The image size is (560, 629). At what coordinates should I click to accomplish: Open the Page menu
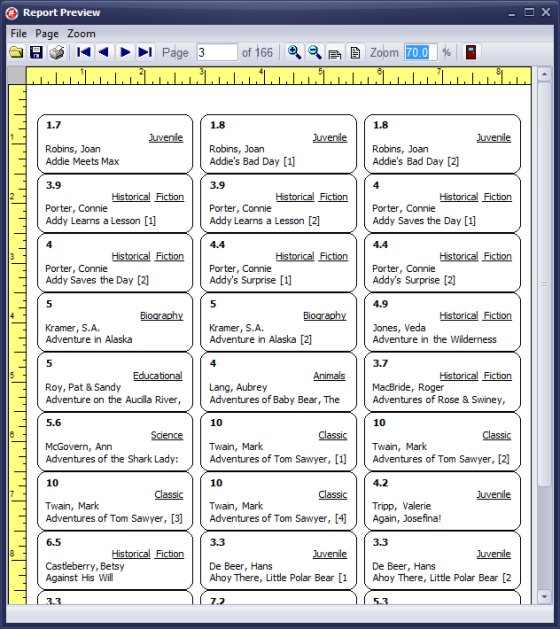47,33
